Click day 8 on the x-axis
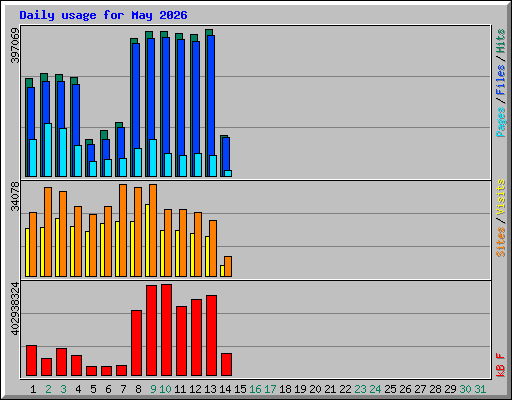The height and width of the screenshot is (400, 512). [138, 389]
